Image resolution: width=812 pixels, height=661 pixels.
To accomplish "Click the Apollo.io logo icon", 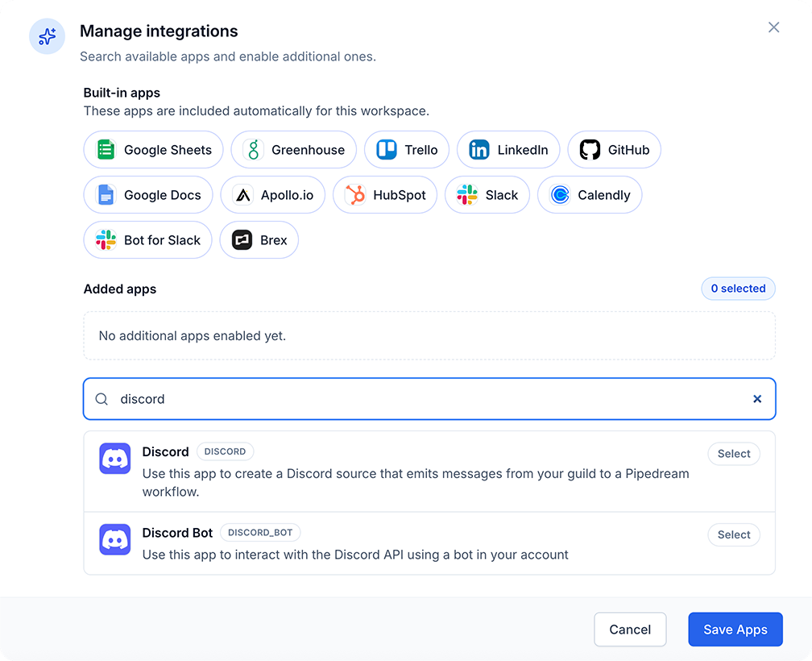I will [243, 195].
